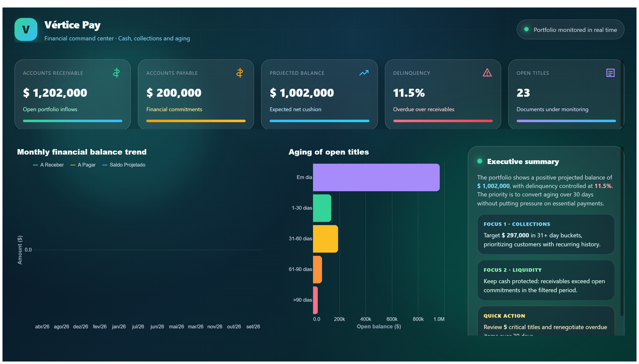Click the Focus 2 Liquidity card
Viewport: 639px width, 364px height.
[x=546, y=280]
